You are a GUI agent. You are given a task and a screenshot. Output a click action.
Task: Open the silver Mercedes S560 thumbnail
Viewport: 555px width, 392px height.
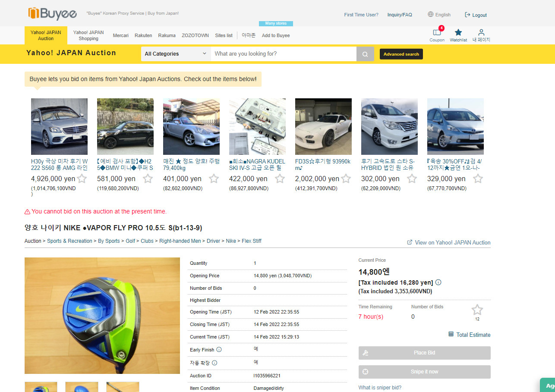pos(59,126)
